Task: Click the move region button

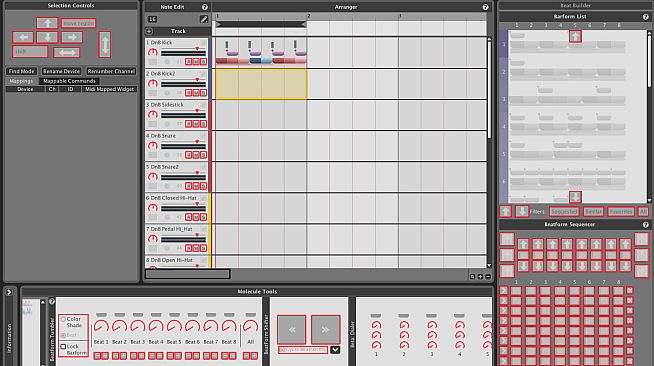Action: coord(78,23)
